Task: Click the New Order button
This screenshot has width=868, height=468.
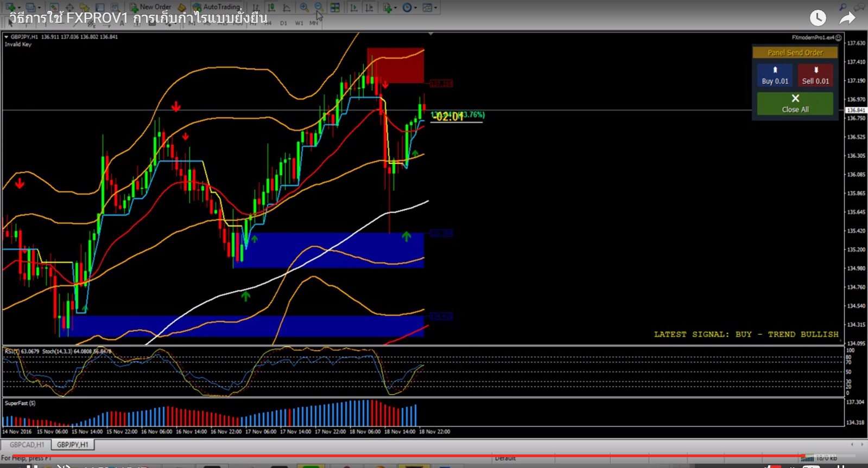Action: coord(150,7)
